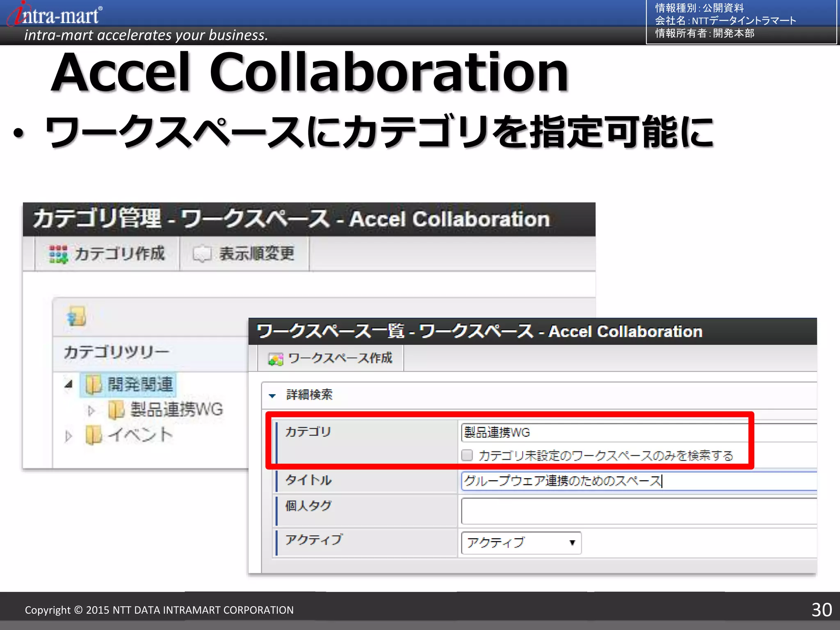Click the アクティブ row label
This screenshot has height=630, width=840.
coord(314,539)
